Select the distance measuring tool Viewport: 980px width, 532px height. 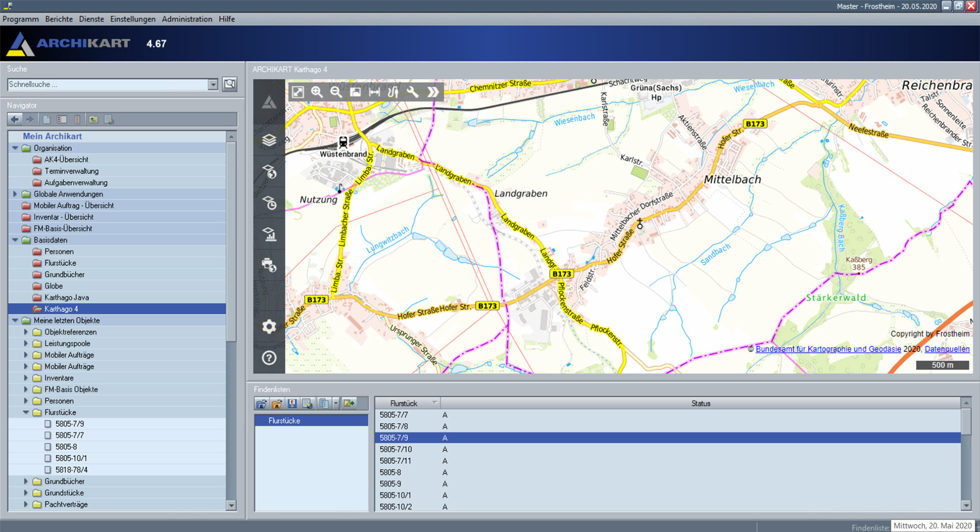pyautogui.click(x=374, y=92)
